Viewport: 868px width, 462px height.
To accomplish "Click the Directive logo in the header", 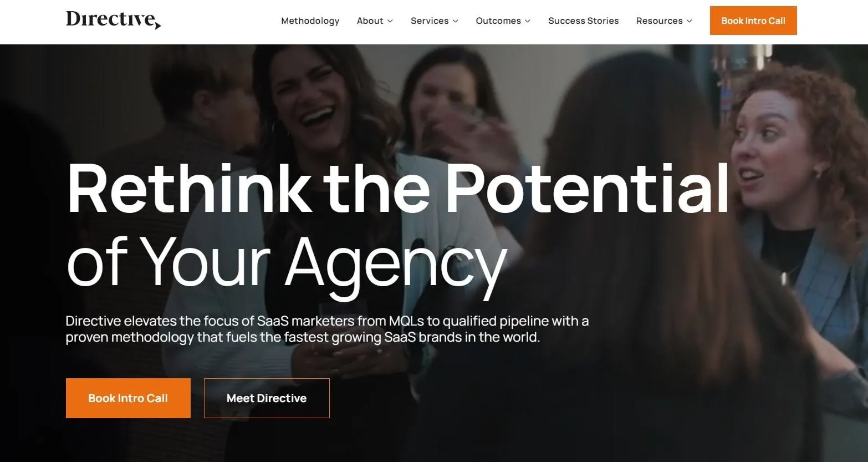I will (114, 20).
